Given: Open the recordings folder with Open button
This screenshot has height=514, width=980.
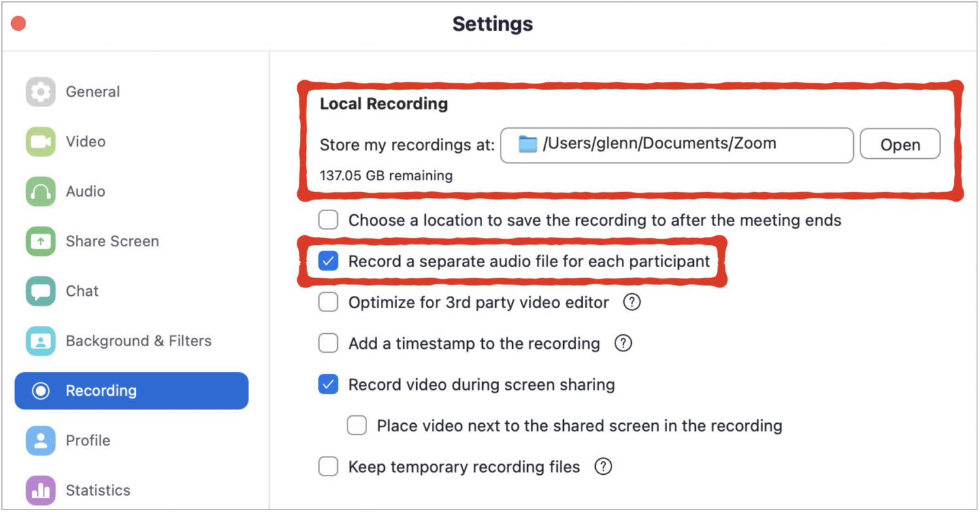Looking at the screenshot, I should point(900,144).
